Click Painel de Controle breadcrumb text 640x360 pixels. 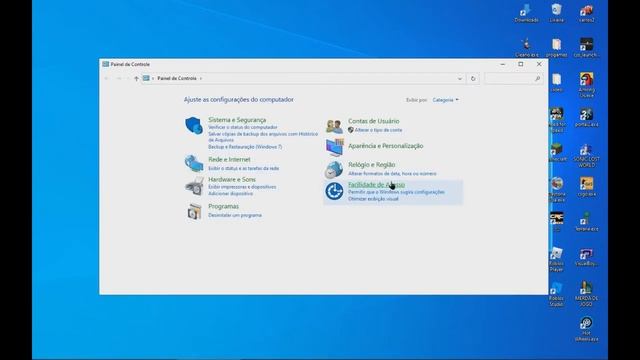pyautogui.click(x=177, y=78)
